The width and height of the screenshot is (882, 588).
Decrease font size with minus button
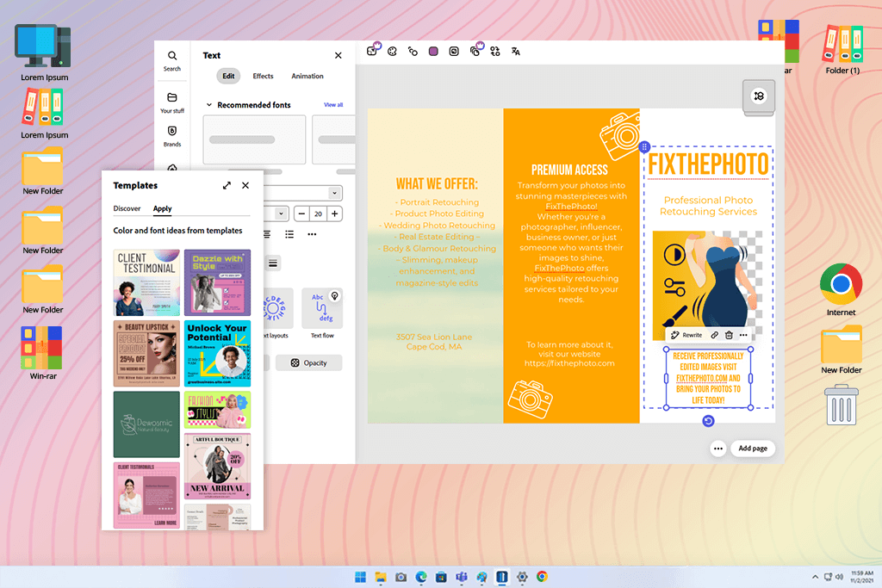(301, 214)
